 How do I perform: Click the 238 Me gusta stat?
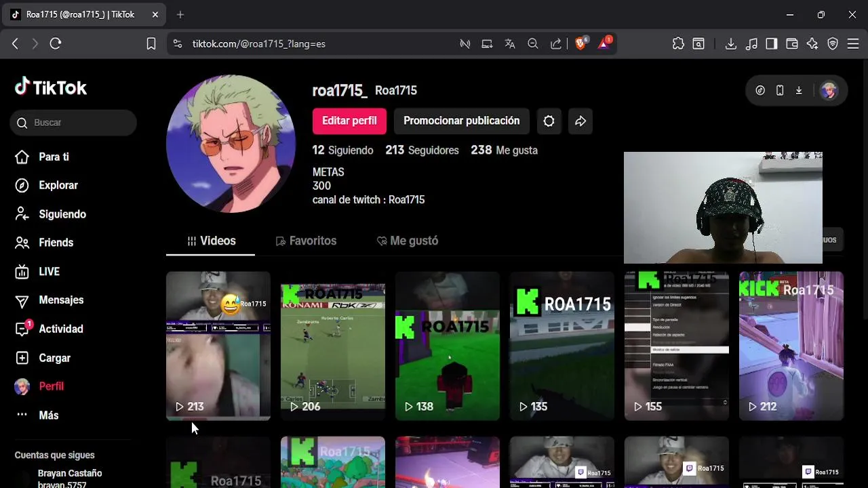pyautogui.click(x=504, y=150)
